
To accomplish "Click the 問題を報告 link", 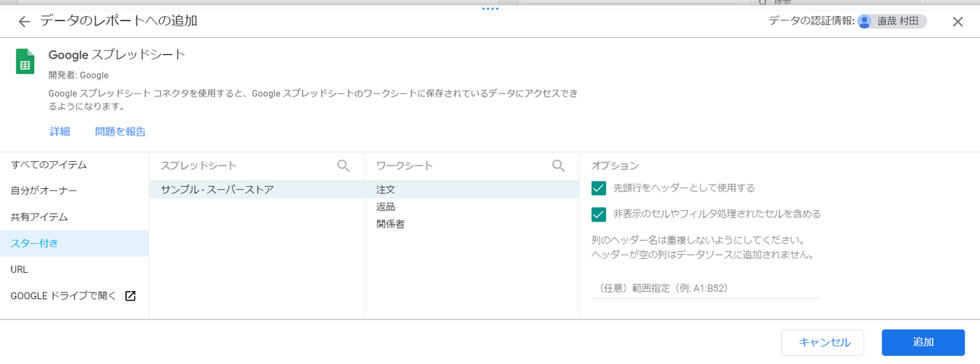I will pyautogui.click(x=120, y=132).
